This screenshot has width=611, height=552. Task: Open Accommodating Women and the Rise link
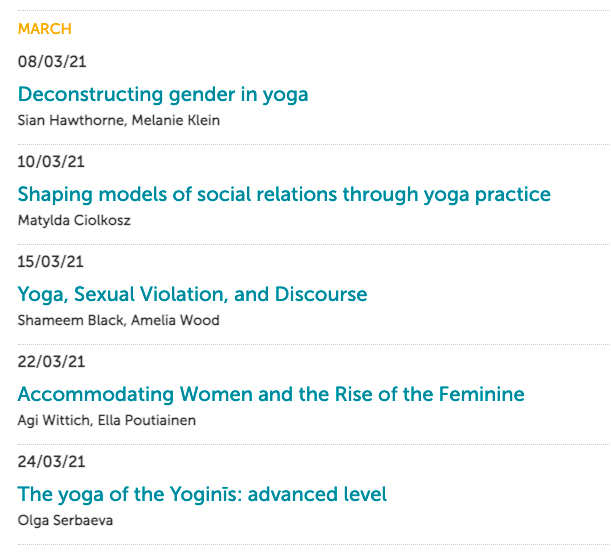[271, 394]
